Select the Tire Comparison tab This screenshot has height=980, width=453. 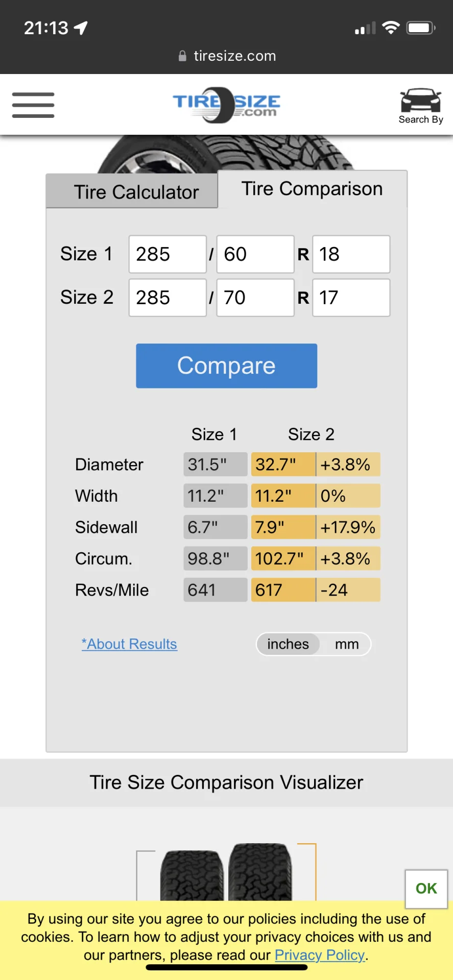click(312, 189)
